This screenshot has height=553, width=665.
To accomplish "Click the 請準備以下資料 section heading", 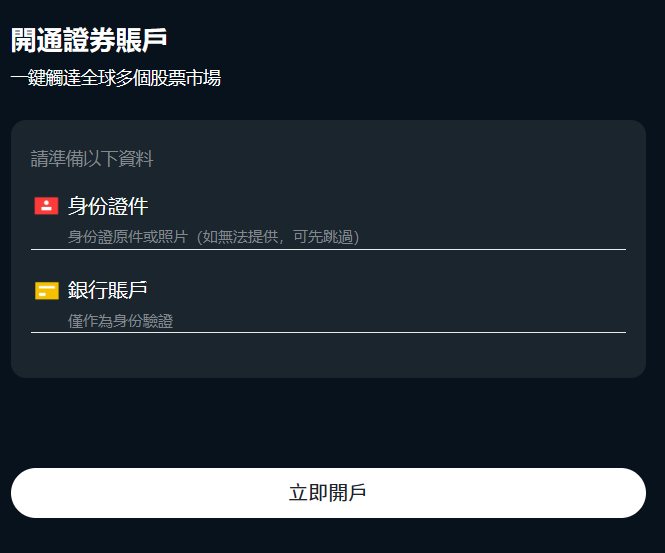I will [x=92, y=159].
